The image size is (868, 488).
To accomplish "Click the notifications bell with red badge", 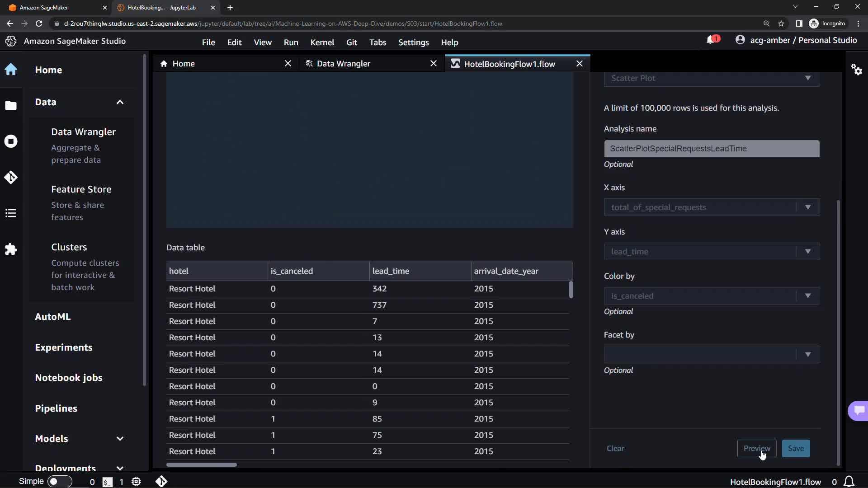I will coord(712,40).
